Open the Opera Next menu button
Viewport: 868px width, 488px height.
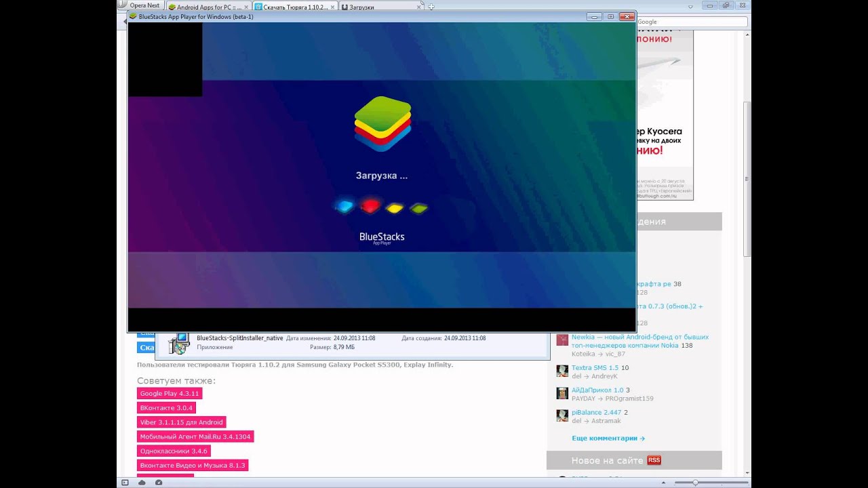(140, 5)
